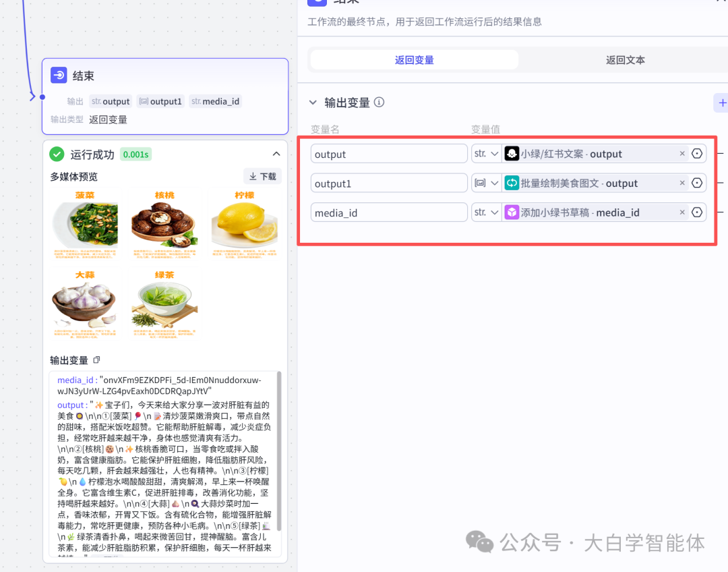
Task: Click the hexagon selector icon on media_id row
Action: [x=697, y=212]
